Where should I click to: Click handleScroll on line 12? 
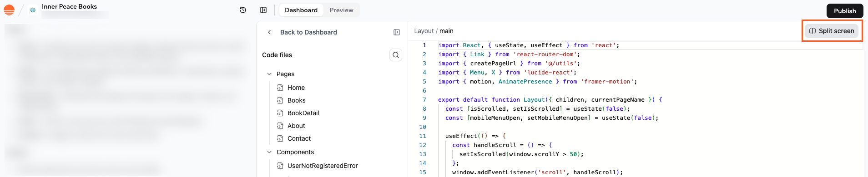coord(495,145)
